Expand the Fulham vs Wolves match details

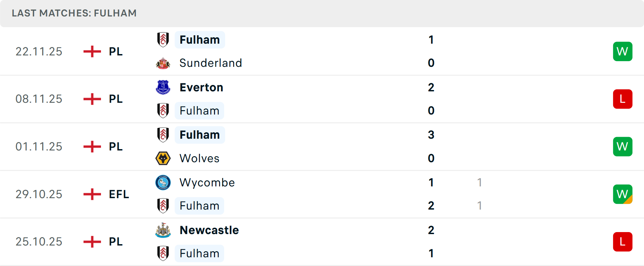pyautogui.click(x=322, y=146)
